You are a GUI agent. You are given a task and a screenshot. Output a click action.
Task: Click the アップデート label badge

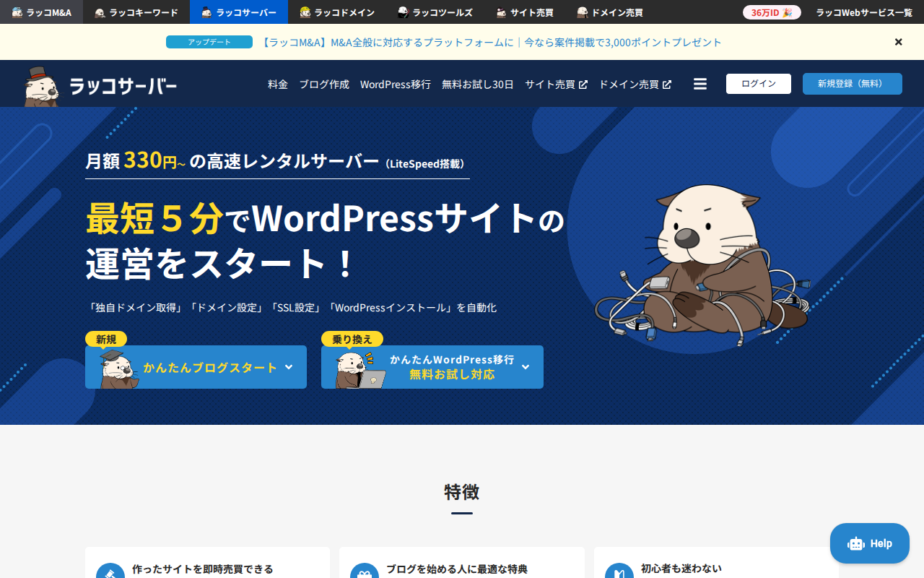pyautogui.click(x=209, y=42)
